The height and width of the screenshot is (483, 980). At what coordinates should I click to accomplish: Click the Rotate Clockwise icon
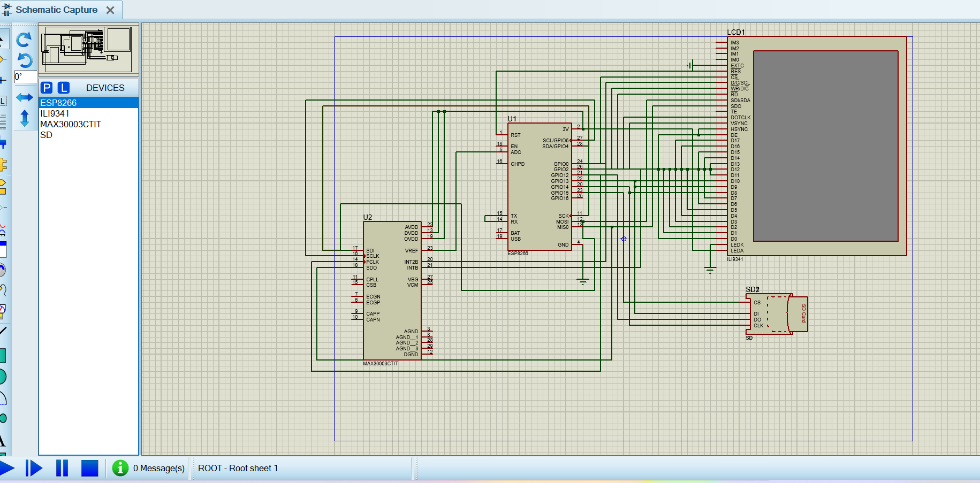(24, 40)
